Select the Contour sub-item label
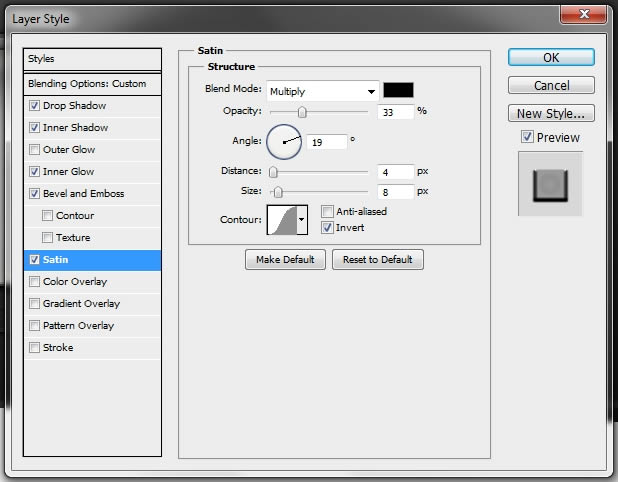This screenshot has height=482, width=618. point(75,216)
